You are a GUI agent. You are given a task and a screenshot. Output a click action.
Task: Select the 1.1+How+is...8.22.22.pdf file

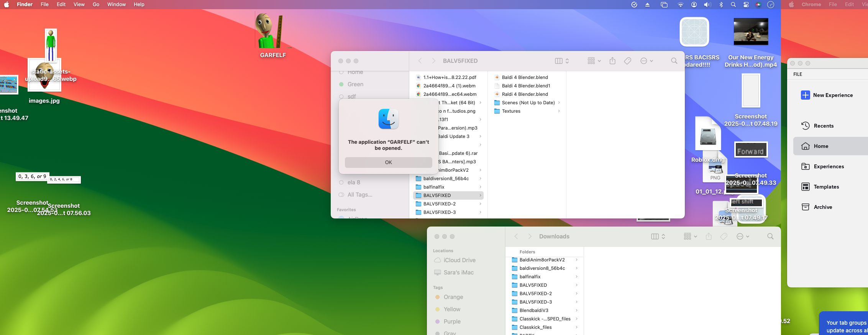(x=450, y=77)
